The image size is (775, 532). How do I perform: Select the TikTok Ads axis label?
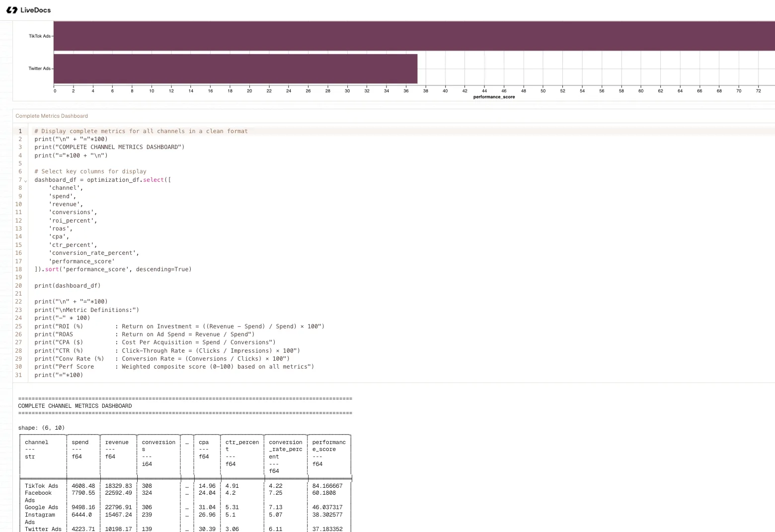39,36
